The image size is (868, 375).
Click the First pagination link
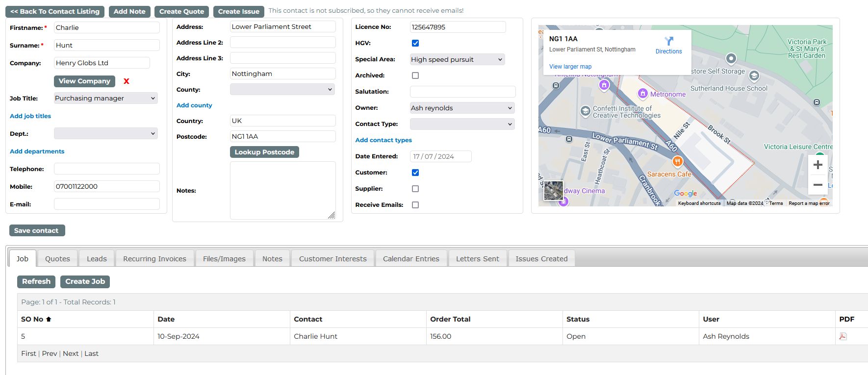tap(28, 353)
